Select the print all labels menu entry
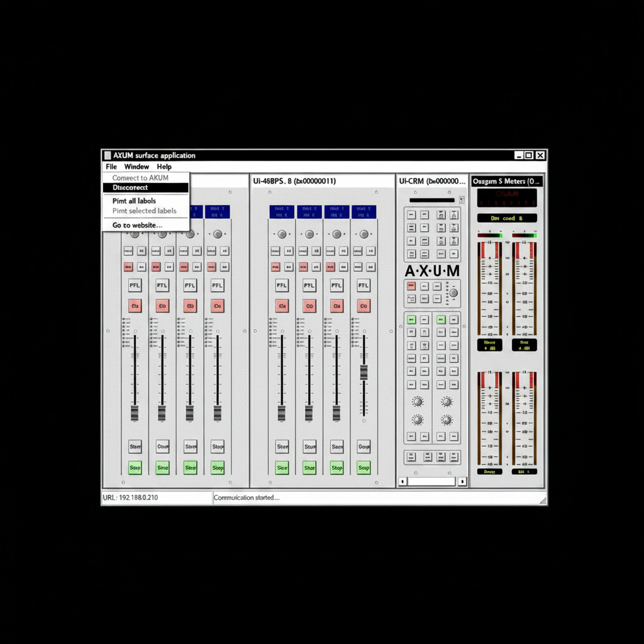 click(134, 201)
